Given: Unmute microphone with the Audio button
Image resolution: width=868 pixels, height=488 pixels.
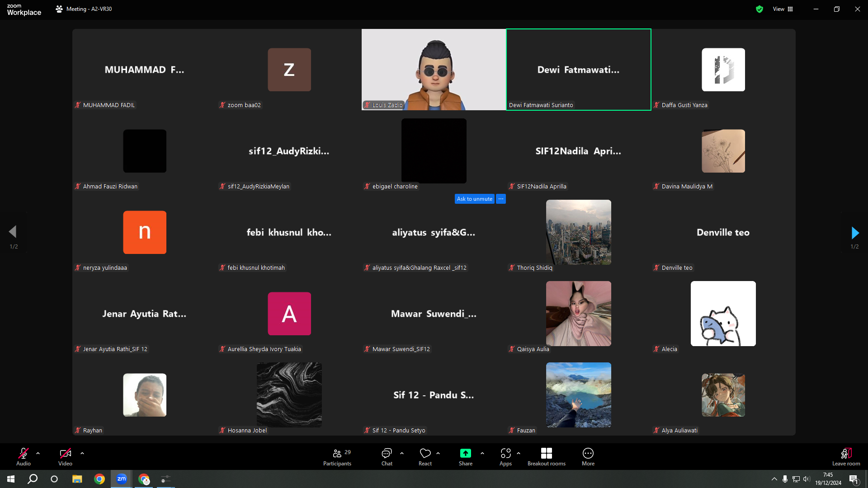Looking at the screenshot, I should point(24,456).
